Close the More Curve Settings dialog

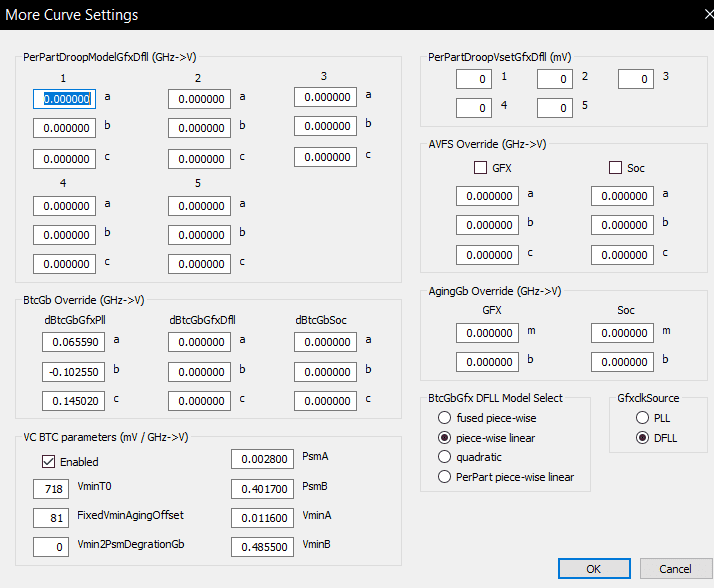pos(708,15)
